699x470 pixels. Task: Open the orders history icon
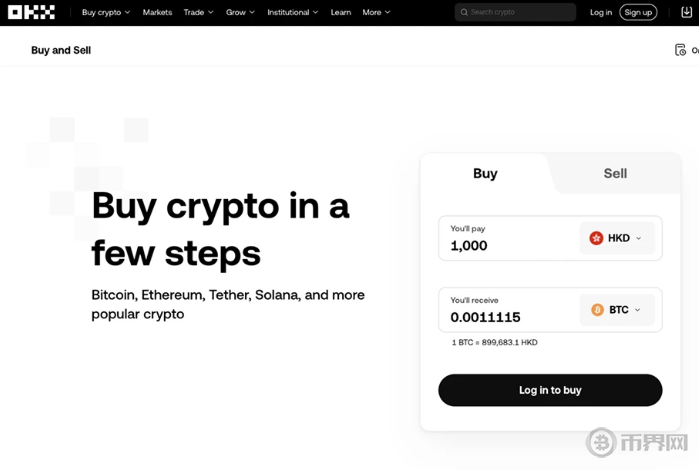[x=681, y=50]
